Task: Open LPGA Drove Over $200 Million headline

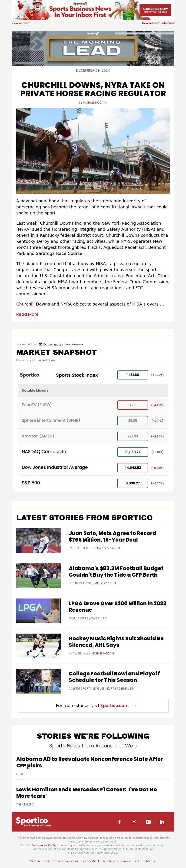Action: pyautogui.click(x=117, y=606)
